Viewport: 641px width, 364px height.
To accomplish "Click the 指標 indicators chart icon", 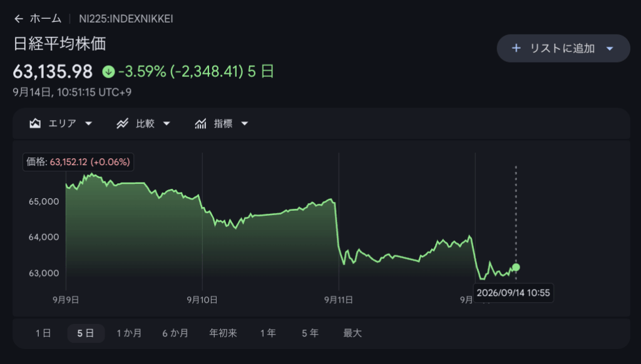I will click(200, 123).
